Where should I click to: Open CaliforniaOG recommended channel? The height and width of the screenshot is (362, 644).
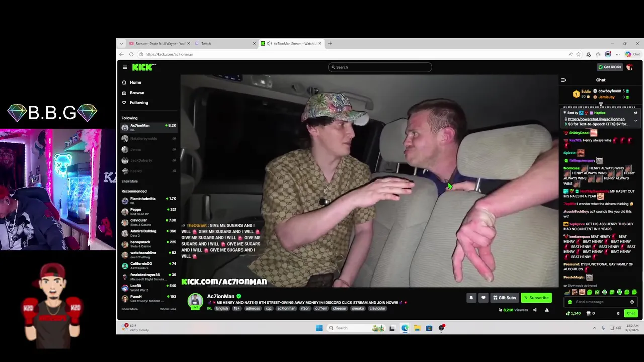pyautogui.click(x=149, y=265)
